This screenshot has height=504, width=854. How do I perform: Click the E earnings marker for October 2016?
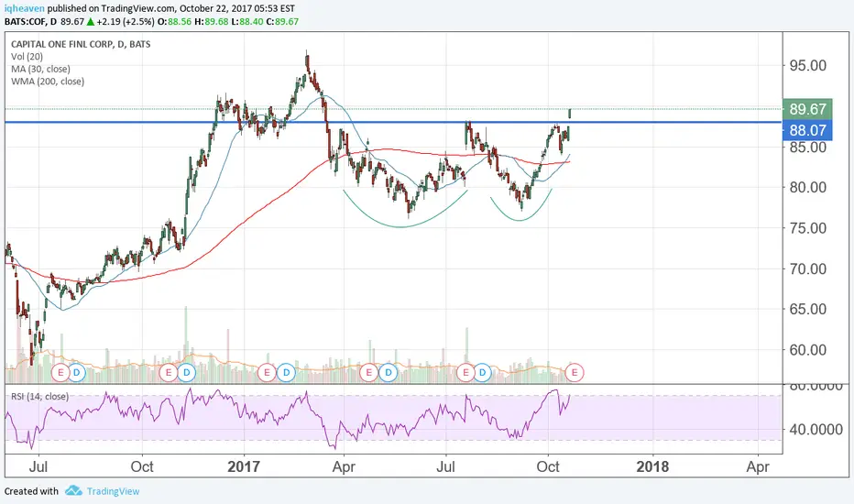(169, 373)
